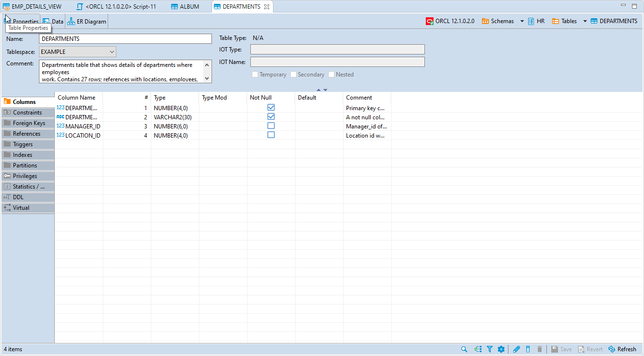This screenshot has height=356, width=644.
Task: Expand the dropdown next to Schemas
Action: click(522, 21)
